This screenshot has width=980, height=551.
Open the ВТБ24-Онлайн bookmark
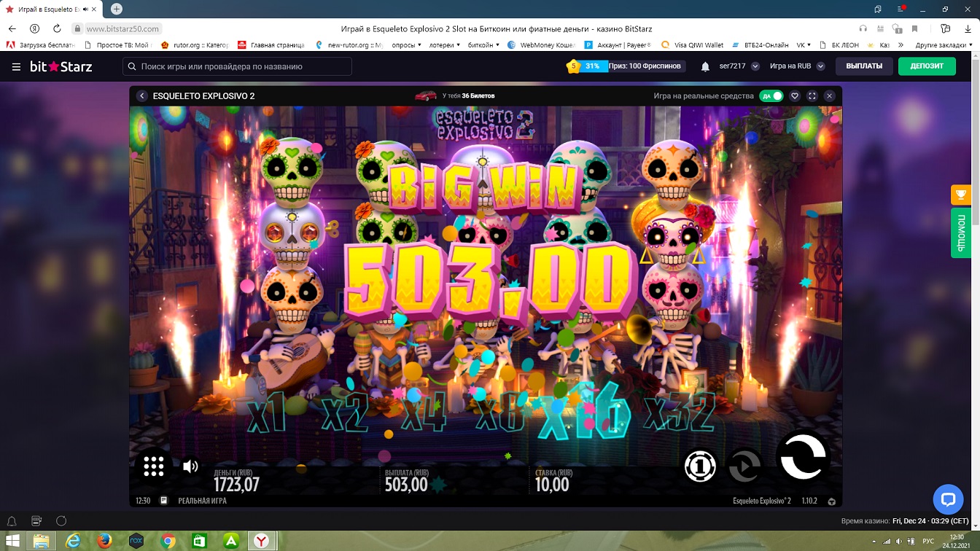tap(760, 45)
